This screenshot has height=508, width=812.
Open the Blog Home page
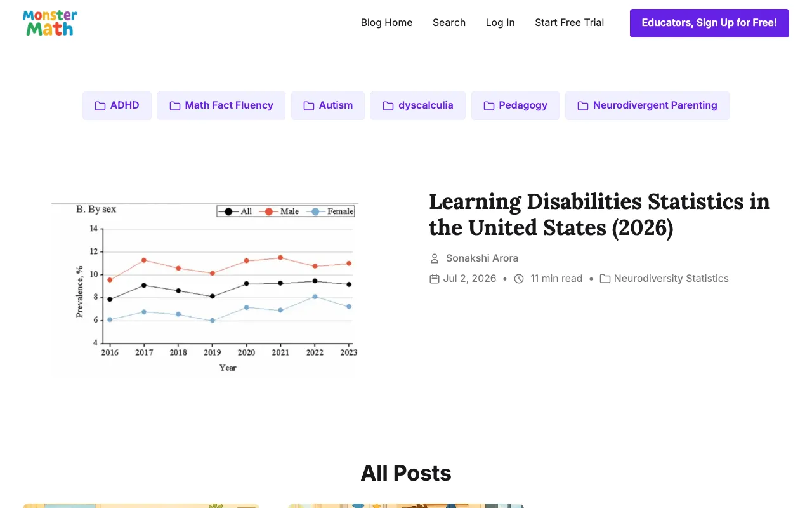click(386, 23)
